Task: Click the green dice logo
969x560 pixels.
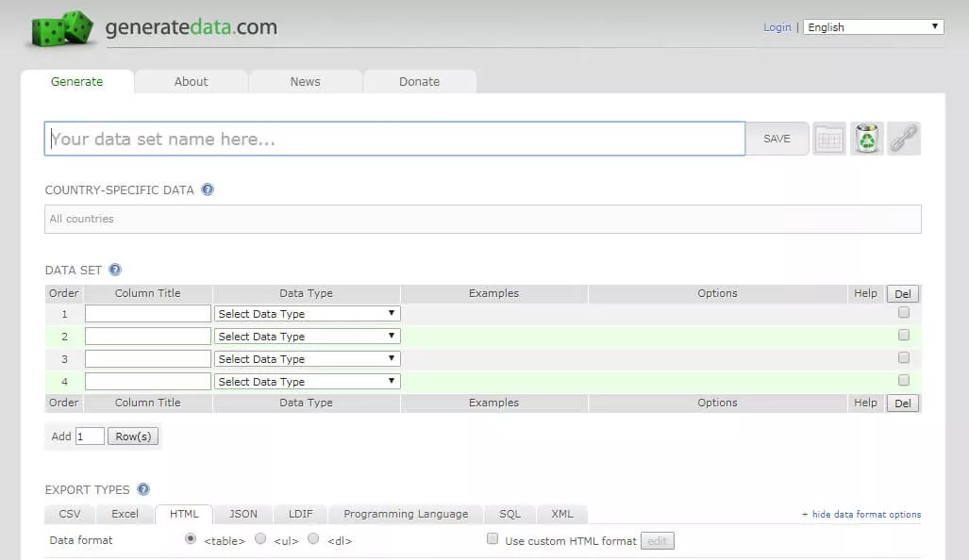Action: pyautogui.click(x=62, y=28)
